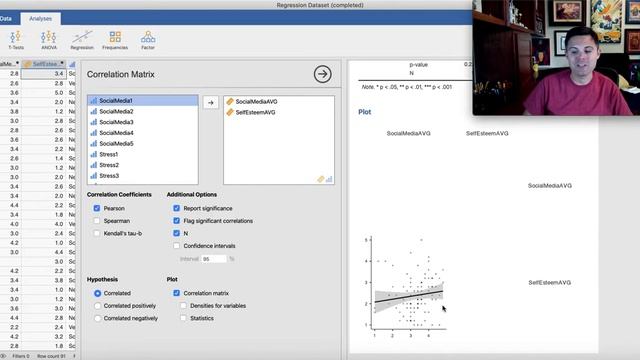Click the SelfEstee column header
This screenshot has width=640, height=360.
[x=44, y=64]
